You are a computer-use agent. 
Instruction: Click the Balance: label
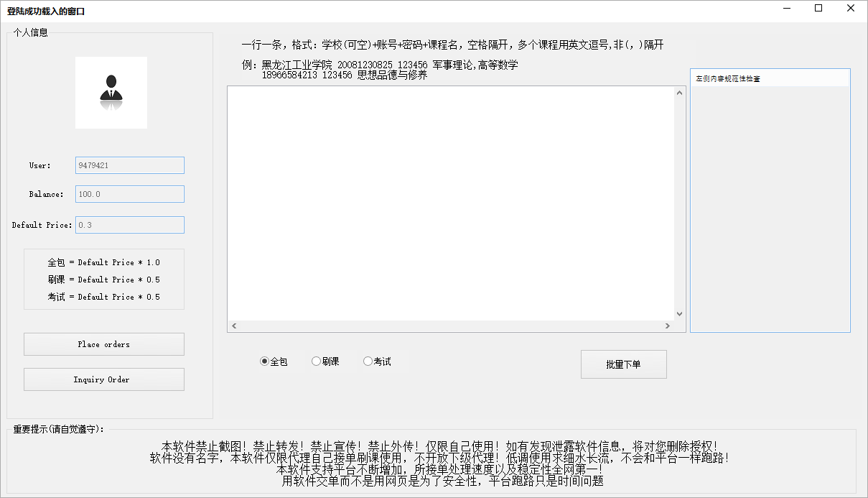click(46, 194)
